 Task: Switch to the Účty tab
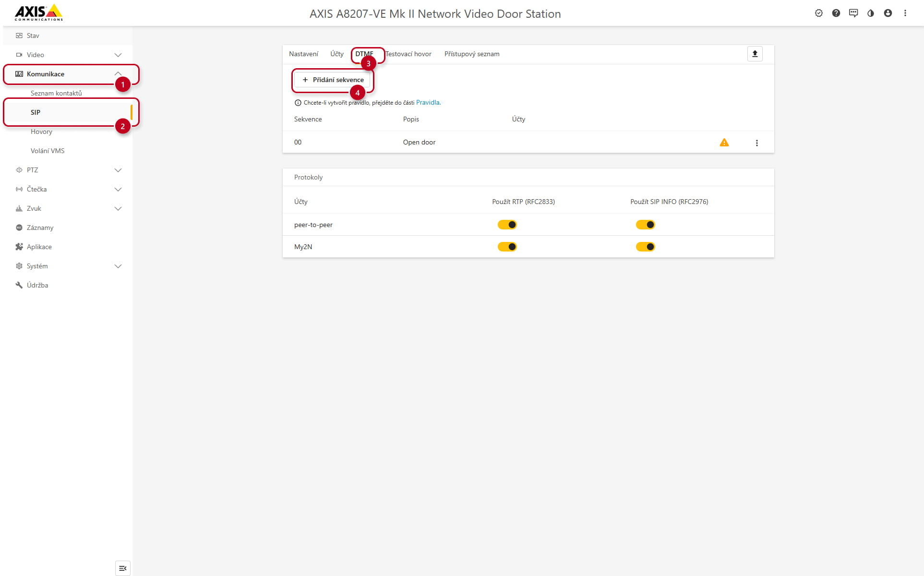(x=337, y=54)
